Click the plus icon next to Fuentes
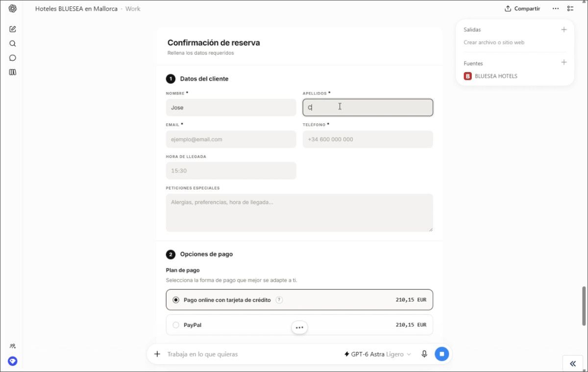 click(x=564, y=62)
